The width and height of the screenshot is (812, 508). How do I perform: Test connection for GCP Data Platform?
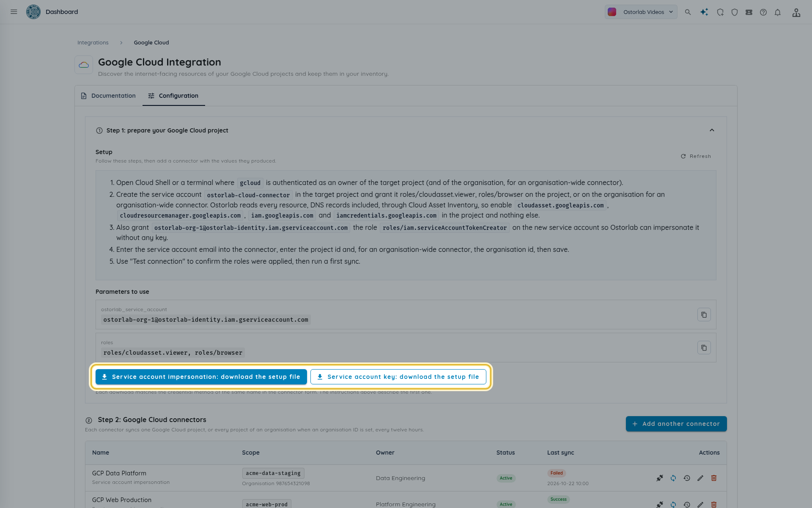[x=660, y=478]
